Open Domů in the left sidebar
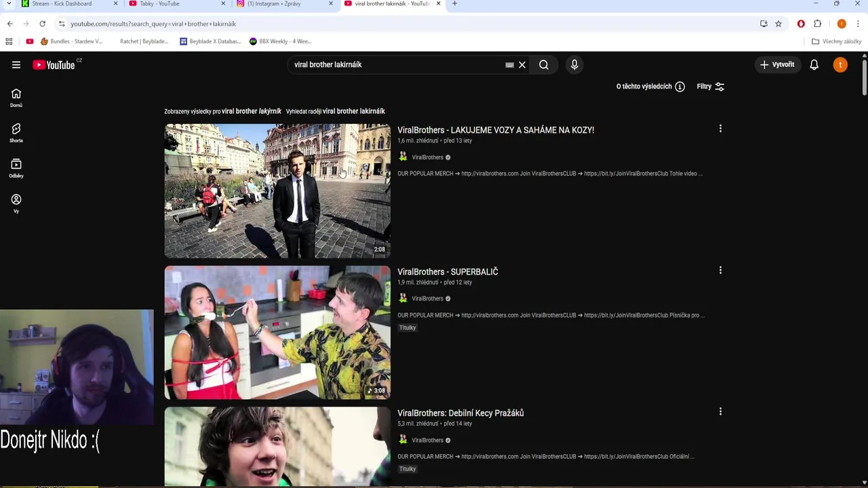 pos(16,98)
